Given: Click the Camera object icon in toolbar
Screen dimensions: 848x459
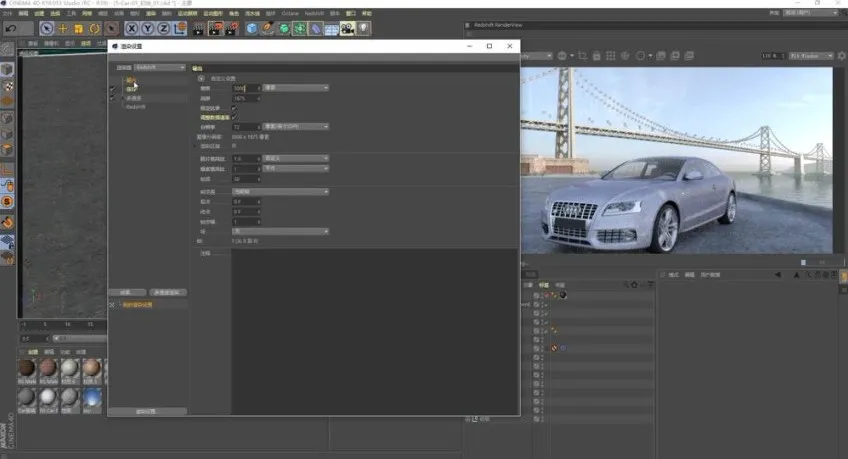Looking at the screenshot, I should [x=347, y=29].
